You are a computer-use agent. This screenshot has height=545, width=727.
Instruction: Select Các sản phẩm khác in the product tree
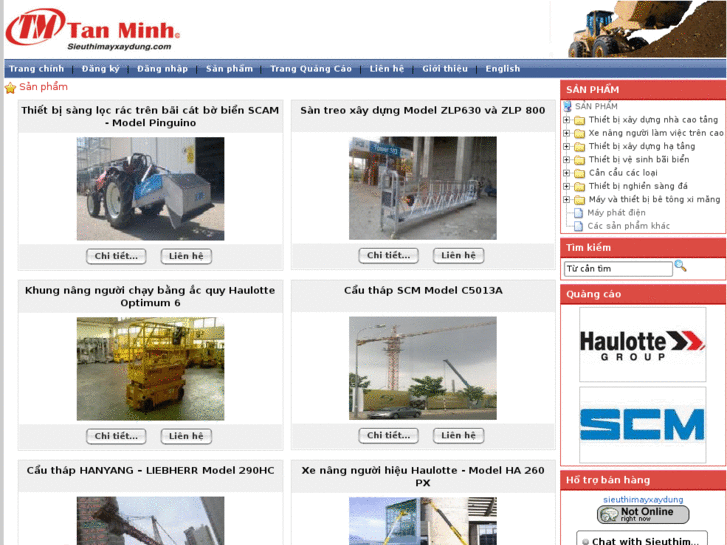point(628,226)
